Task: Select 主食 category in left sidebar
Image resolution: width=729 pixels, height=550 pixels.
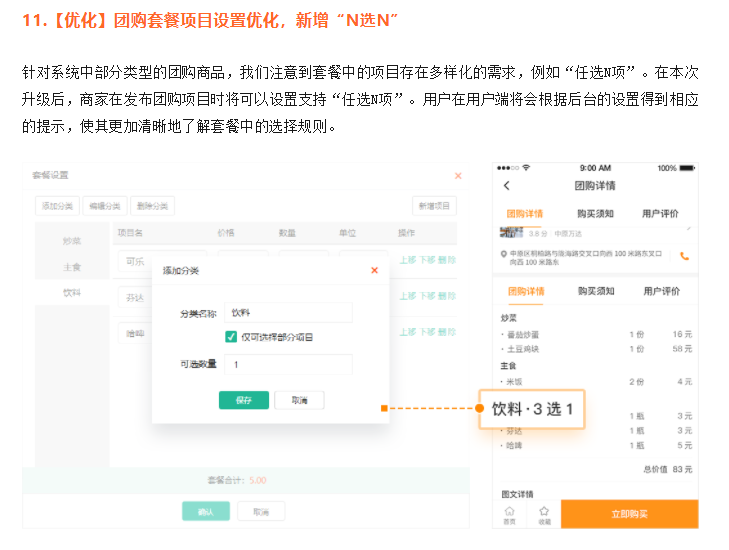Action: click(x=72, y=267)
